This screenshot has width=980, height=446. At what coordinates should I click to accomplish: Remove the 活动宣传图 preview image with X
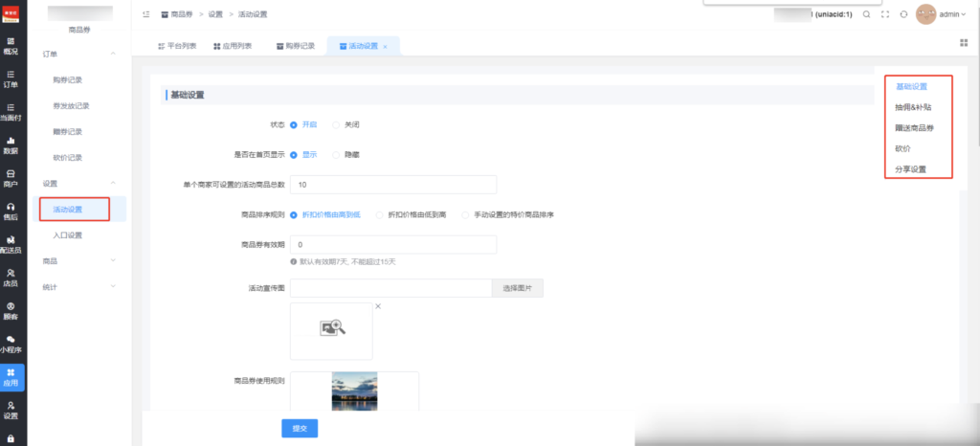tap(378, 306)
